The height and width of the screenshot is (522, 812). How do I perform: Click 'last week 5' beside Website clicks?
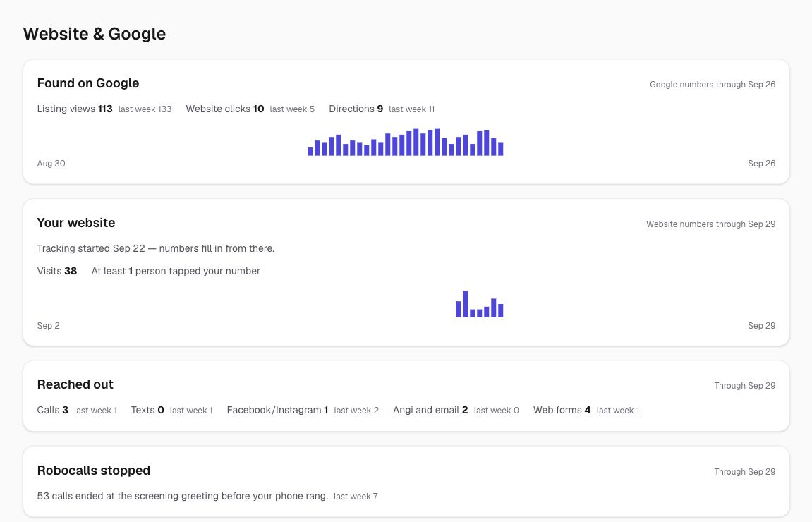tap(291, 109)
